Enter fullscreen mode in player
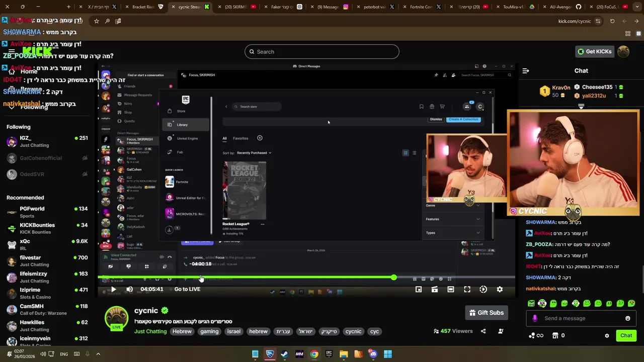The height and width of the screenshot is (362, 644). point(467,289)
